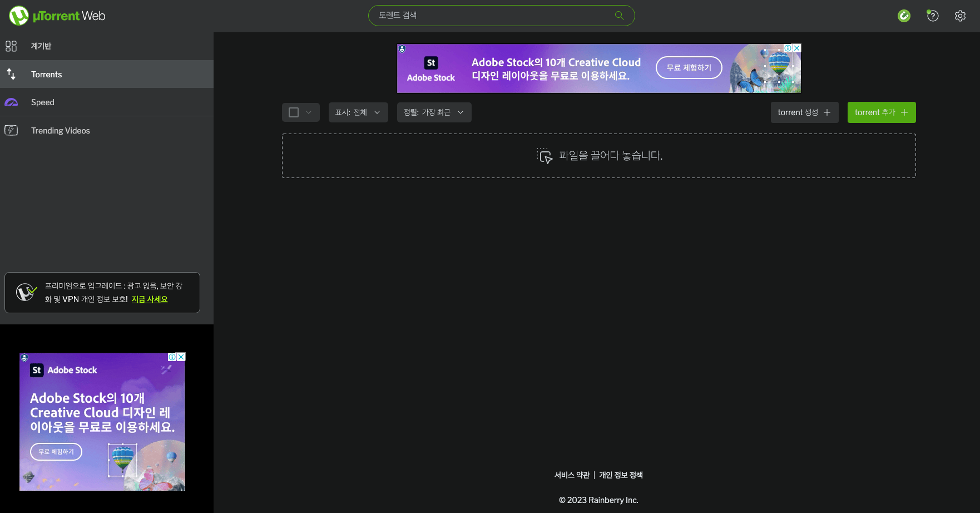Click the top banner privacy badge icon
Viewport: 980px width, 513px height.
(x=402, y=49)
